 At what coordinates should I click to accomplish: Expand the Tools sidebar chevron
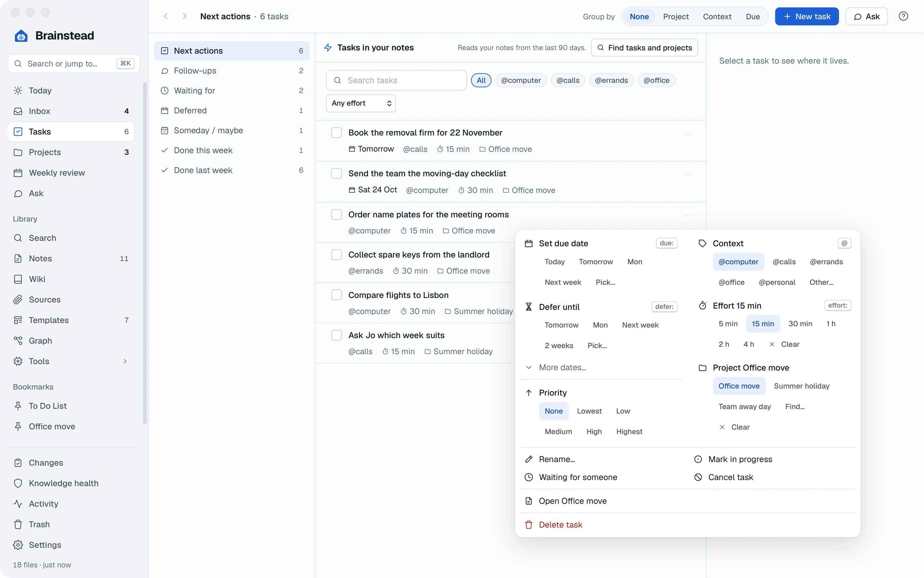tap(125, 361)
